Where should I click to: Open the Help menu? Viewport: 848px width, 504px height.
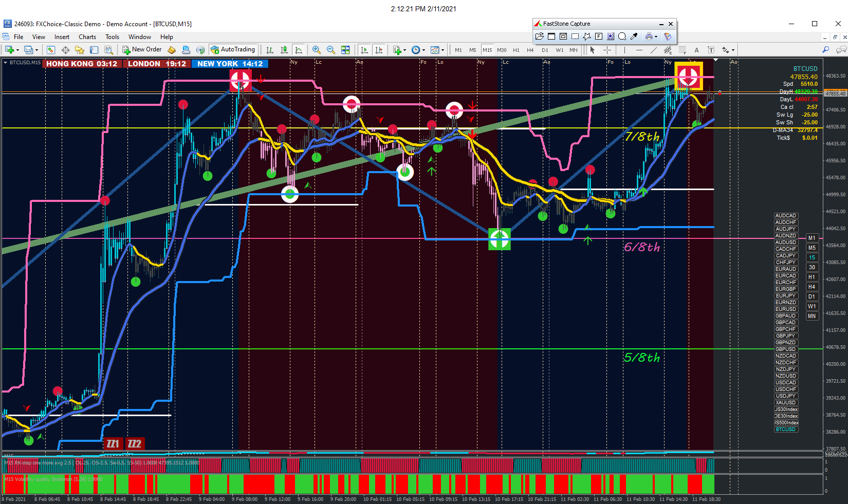tap(167, 37)
